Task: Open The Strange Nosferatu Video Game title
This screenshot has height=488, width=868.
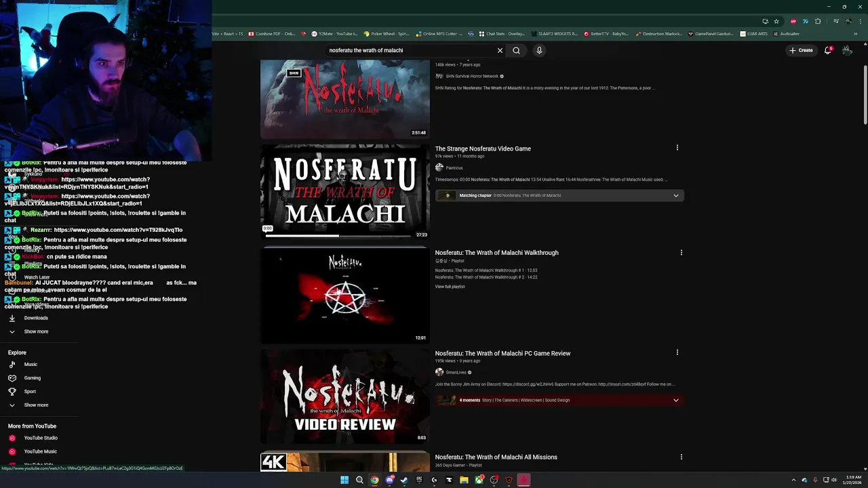Action: click(x=483, y=148)
